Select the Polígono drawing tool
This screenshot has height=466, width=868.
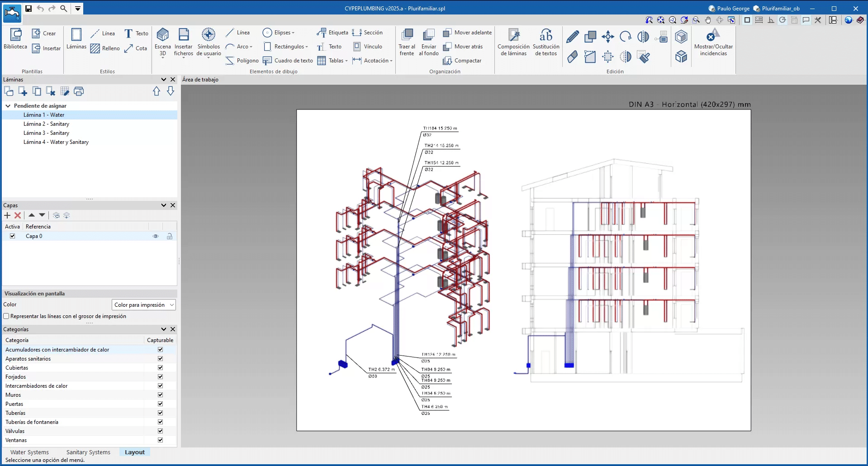[242, 61]
